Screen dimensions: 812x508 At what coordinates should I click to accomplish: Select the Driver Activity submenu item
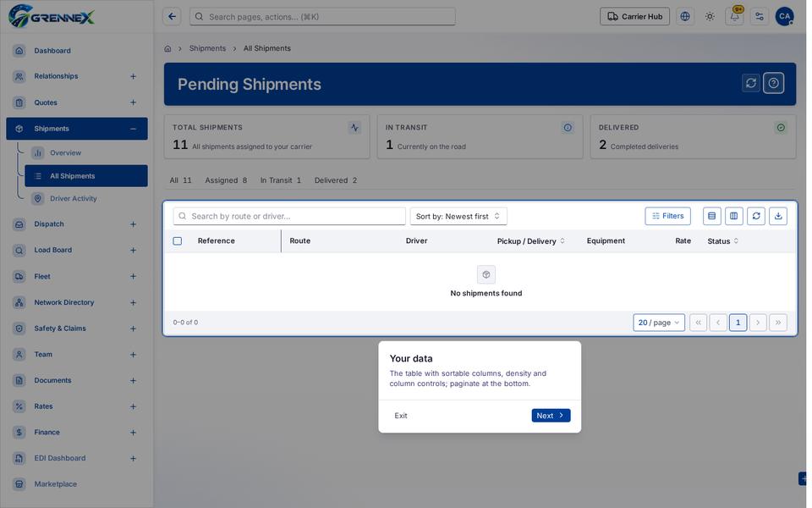[86, 198]
